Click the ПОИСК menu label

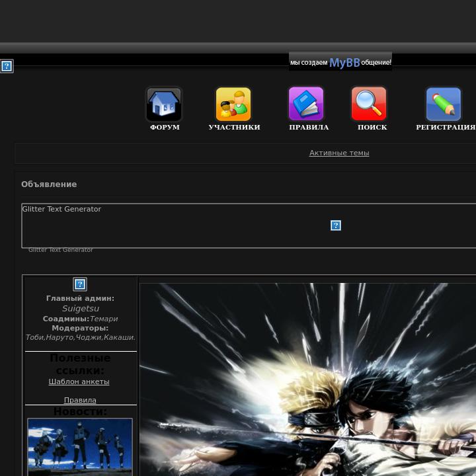tap(372, 127)
